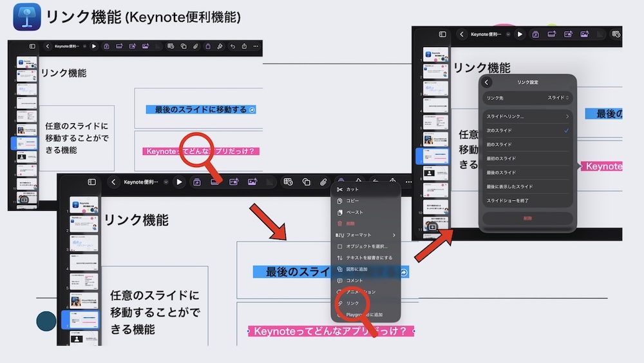Click add-slide icon in first screenshot's toolbar
The width and height of the screenshot is (644, 363).
point(106,46)
